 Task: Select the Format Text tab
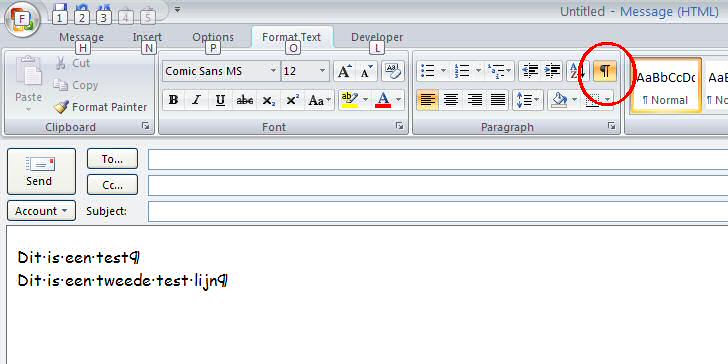(292, 37)
